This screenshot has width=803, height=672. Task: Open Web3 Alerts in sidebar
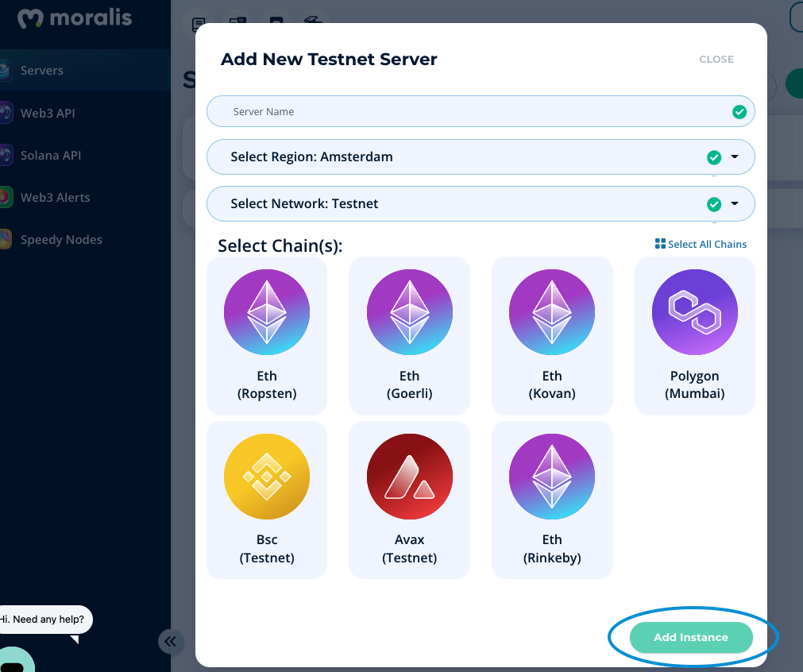85,197
